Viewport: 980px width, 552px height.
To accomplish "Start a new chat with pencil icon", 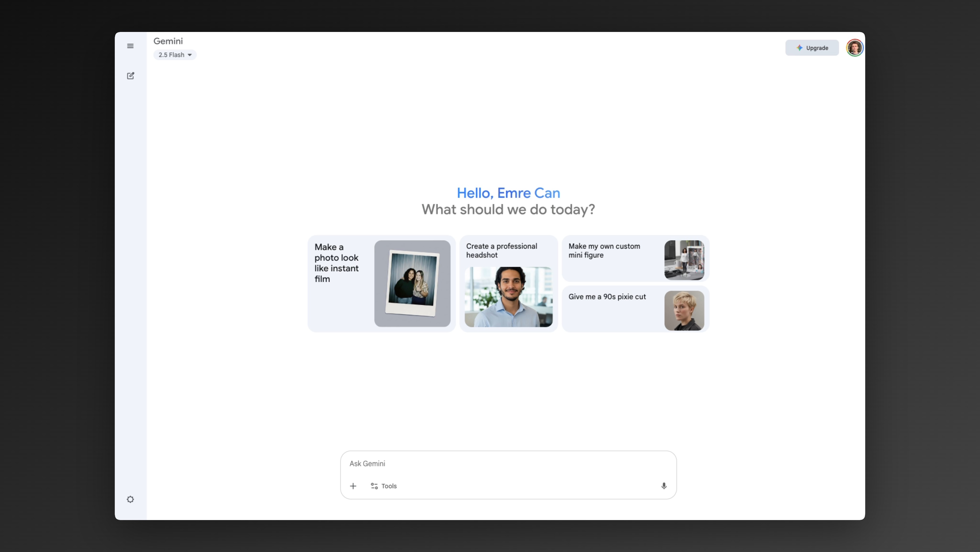I will pyautogui.click(x=131, y=76).
